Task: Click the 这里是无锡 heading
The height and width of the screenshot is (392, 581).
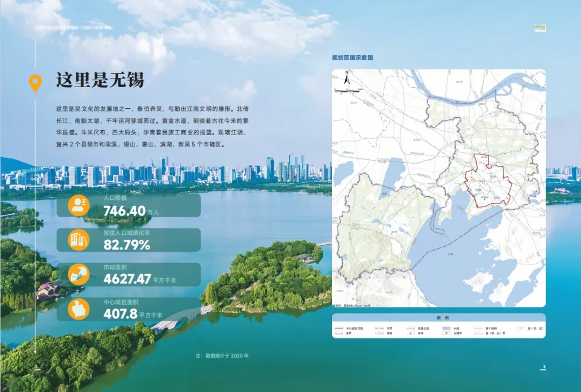Action: coord(100,80)
